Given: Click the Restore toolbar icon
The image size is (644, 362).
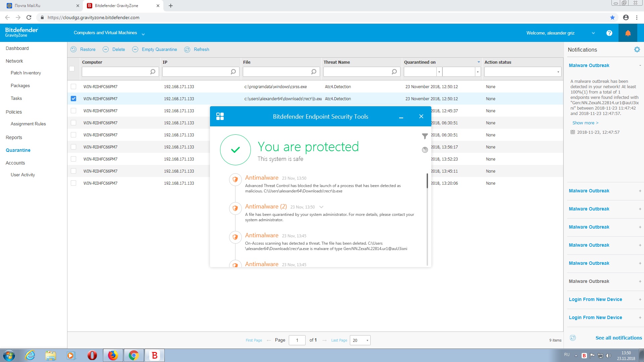Looking at the screenshot, I should point(73,49).
